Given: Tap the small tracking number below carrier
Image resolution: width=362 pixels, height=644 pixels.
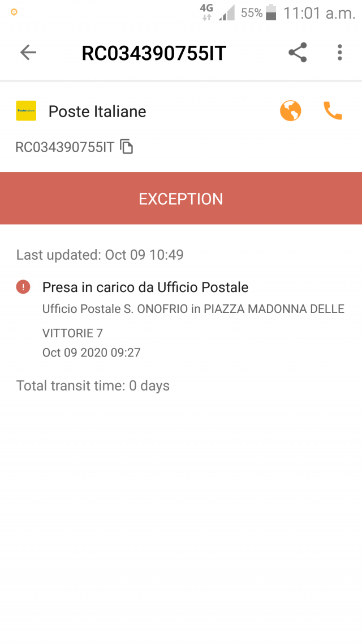Looking at the screenshot, I should click(x=64, y=147).
